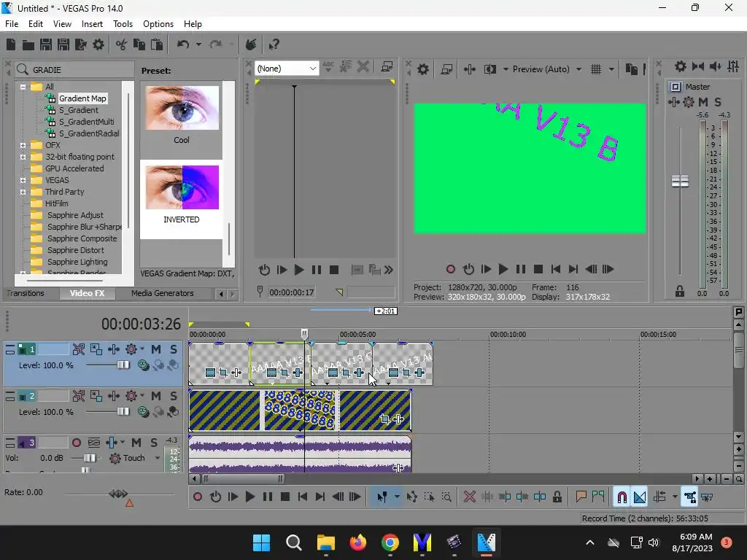Viewport: 747px width, 560px height.
Task: Collapse the All folder in the FX tree
Action: coord(23,87)
